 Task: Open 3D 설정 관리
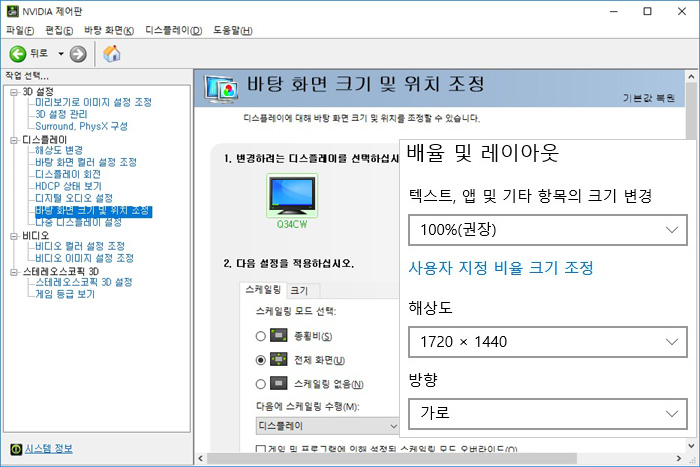pos(61,114)
